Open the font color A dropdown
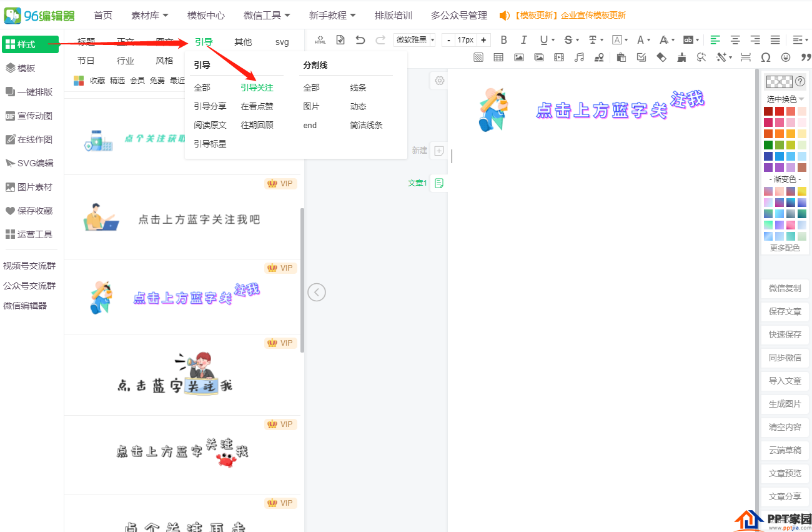 [x=643, y=40]
